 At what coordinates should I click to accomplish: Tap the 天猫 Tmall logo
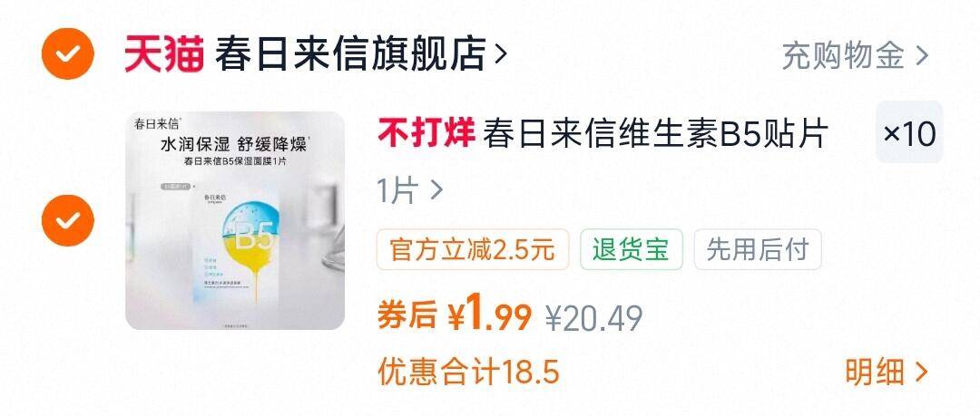pos(164,54)
